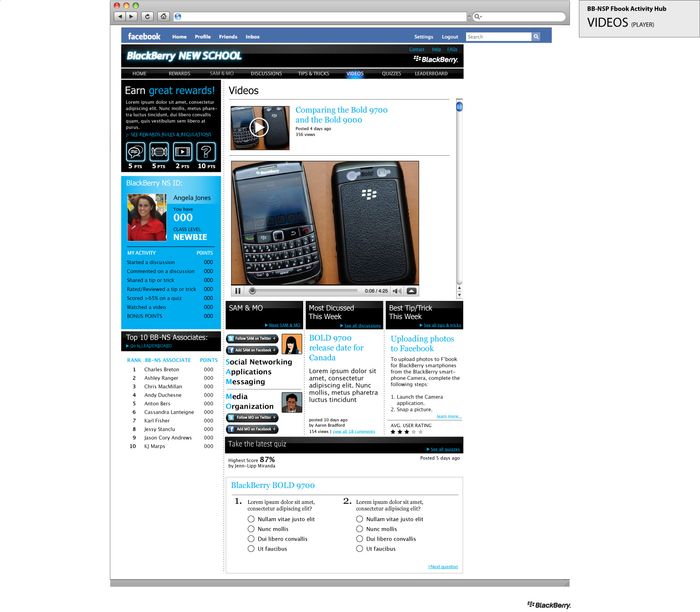
Task: Click learn more link in tip
Action: click(x=449, y=416)
